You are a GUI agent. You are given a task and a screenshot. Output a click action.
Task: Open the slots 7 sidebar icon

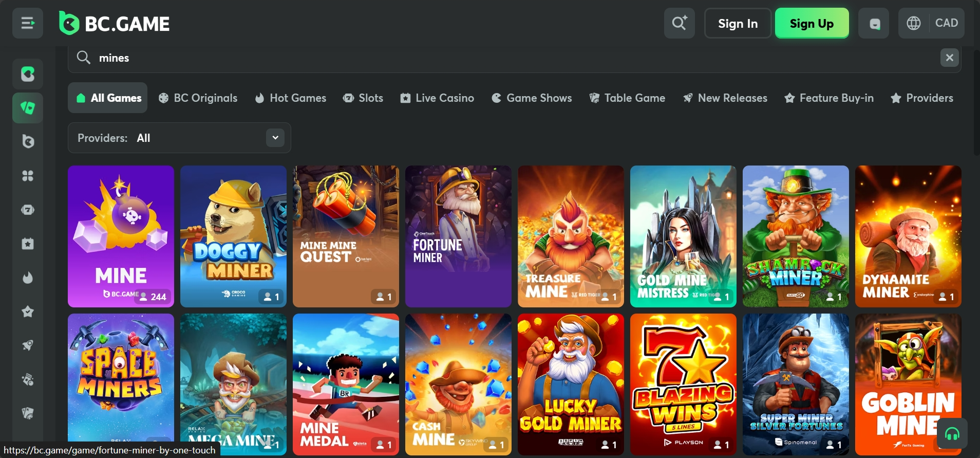28,210
